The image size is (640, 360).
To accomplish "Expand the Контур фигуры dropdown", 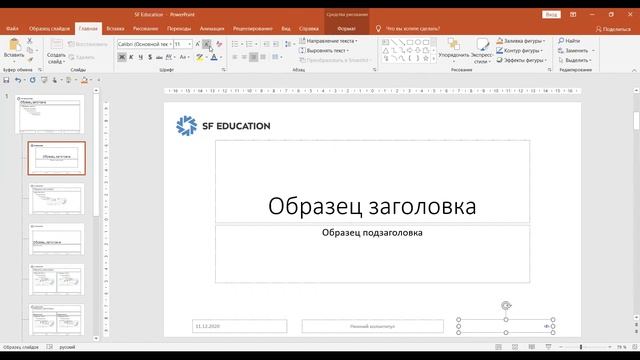I will pos(520,51).
